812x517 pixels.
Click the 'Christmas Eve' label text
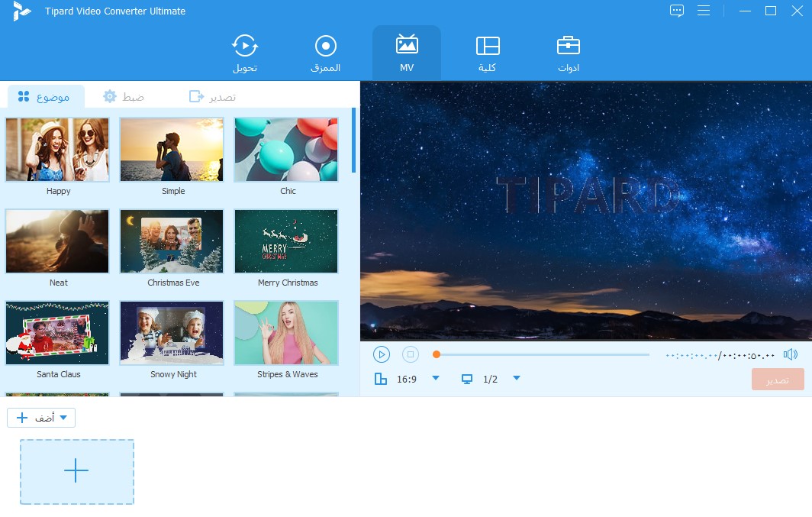173,283
